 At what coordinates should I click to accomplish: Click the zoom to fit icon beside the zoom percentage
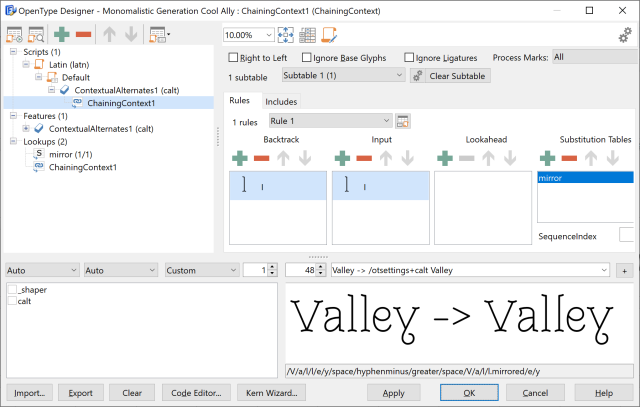coord(286,35)
